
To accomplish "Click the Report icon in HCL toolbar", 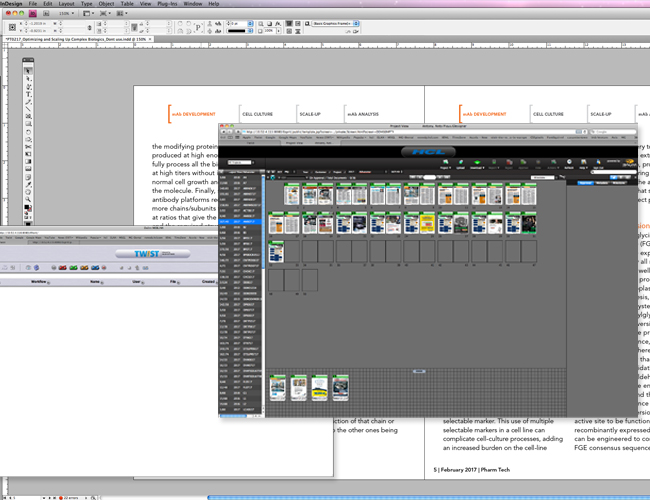I will point(493,164).
